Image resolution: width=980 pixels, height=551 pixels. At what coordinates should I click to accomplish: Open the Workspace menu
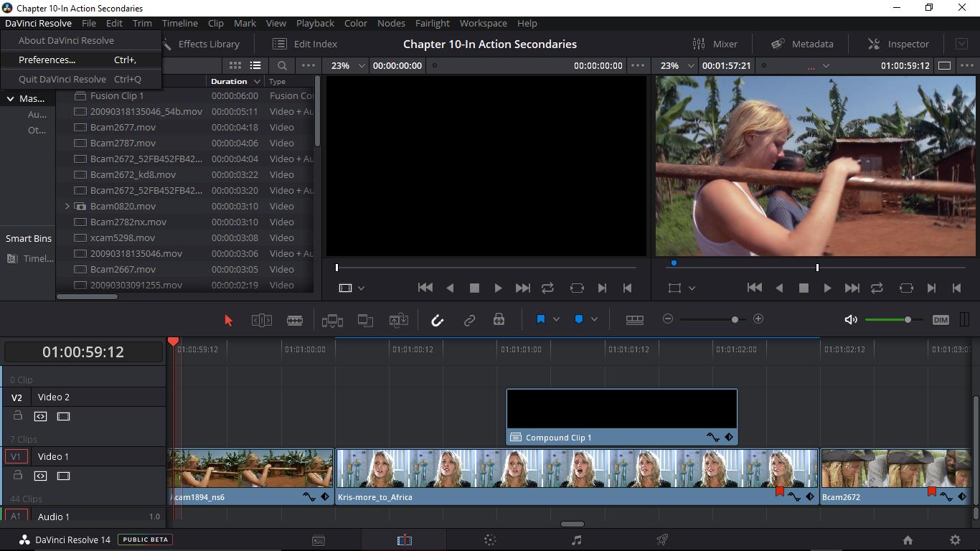(483, 23)
